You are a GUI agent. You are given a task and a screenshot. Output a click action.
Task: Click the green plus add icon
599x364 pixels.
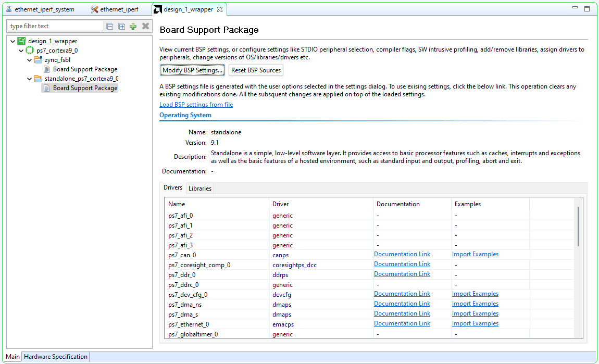(133, 27)
